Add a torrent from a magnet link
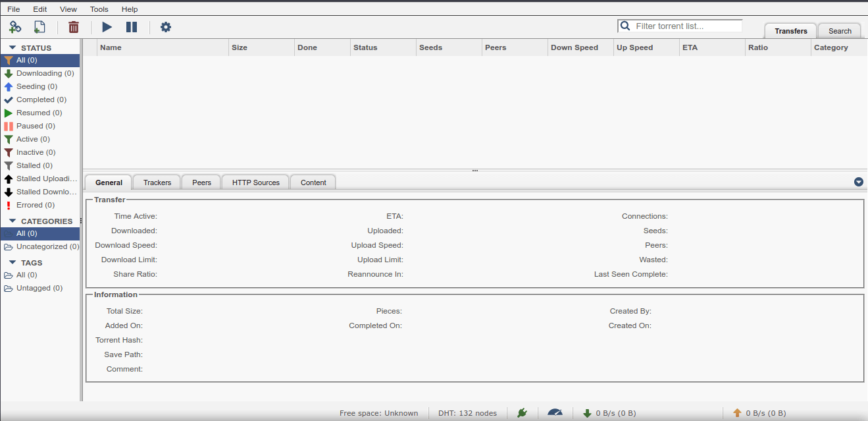The width and height of the screenshot is (868, 421). [x=14, y=27]
